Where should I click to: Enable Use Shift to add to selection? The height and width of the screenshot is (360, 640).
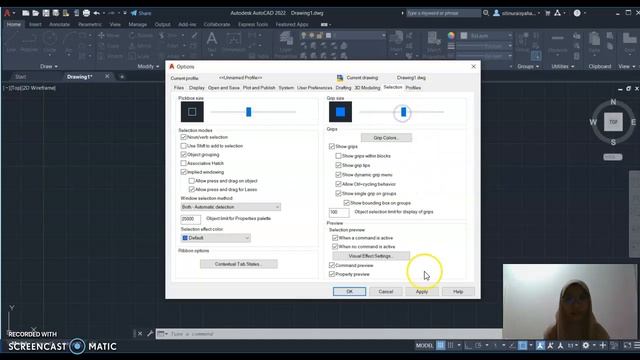183,146
